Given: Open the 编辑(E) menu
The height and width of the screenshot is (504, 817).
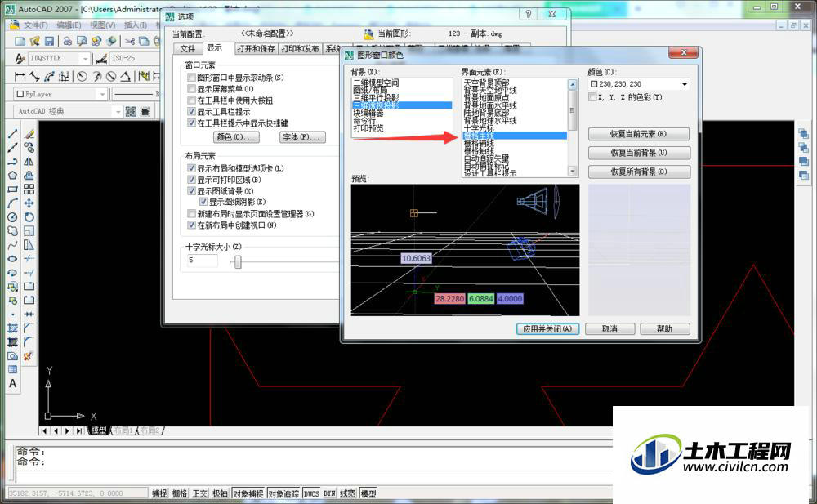Looking at the screenshot, I should [x=69, y=25].
